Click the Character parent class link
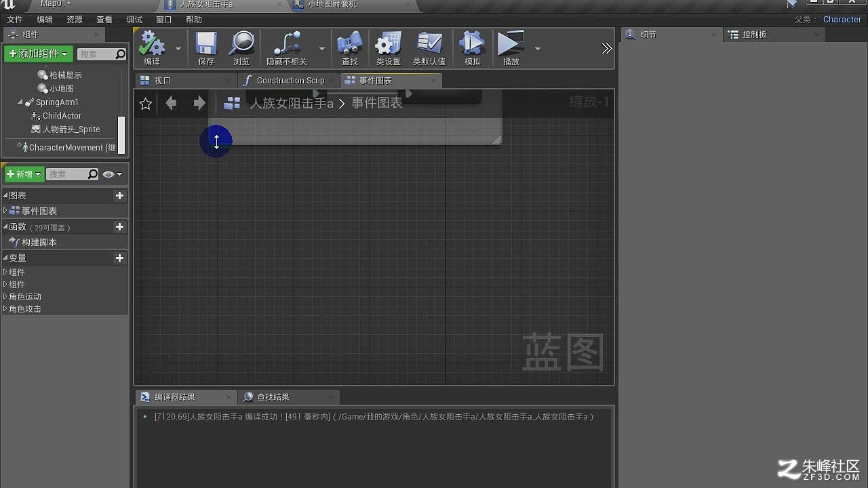The height and width of the screenshot is (488, 868). [842, 20]
